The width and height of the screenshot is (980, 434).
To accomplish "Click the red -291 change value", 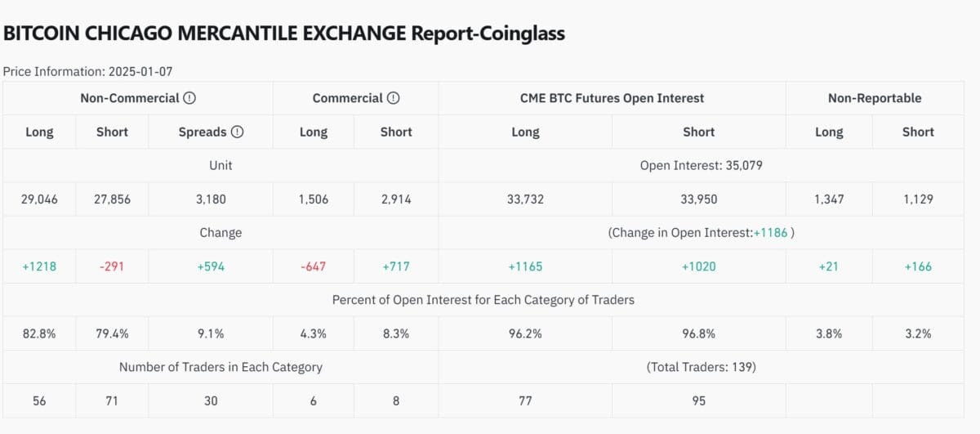I will click(x=112, y=266).
